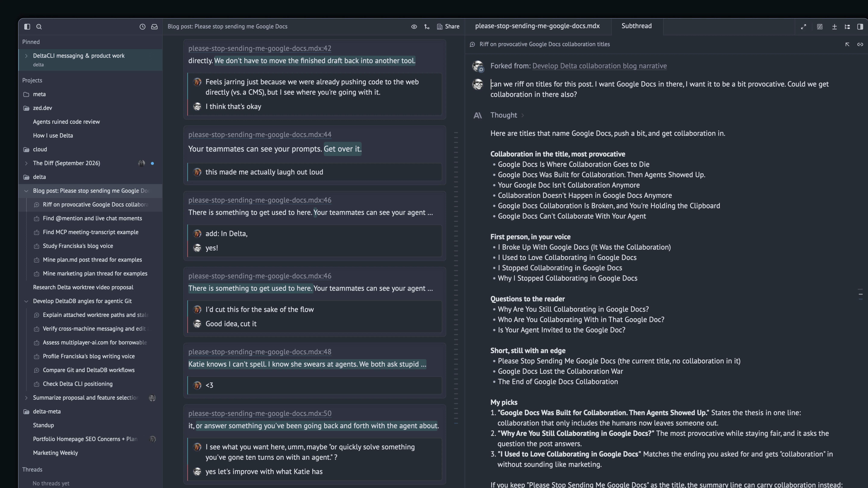This screenshot has height=488, width=868.
Task: Select Riff on provocative Google Docs subthread
Action: pos(90,205)
